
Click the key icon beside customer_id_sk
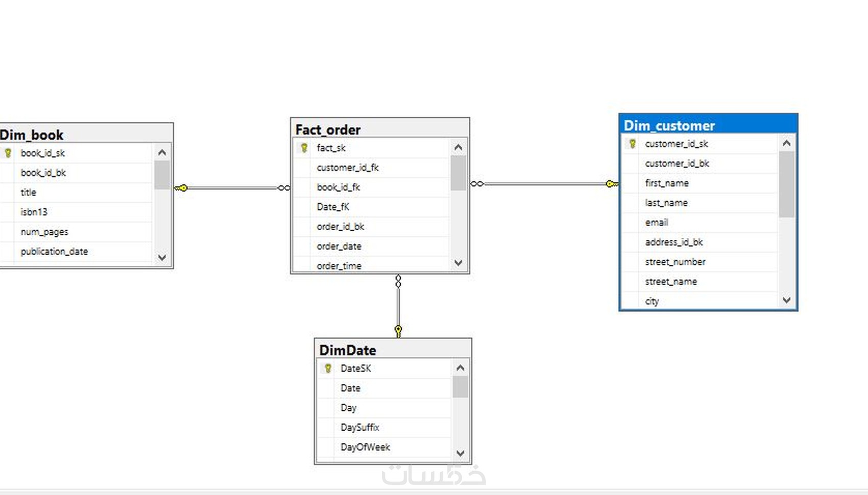click(631, 144)
